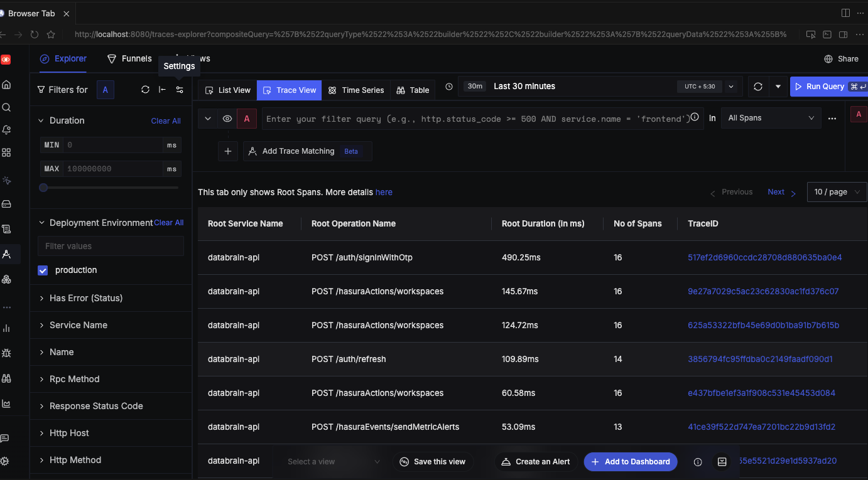Click the browser split-view icon
Screen dimensions: 868x480
coord(846,13)
